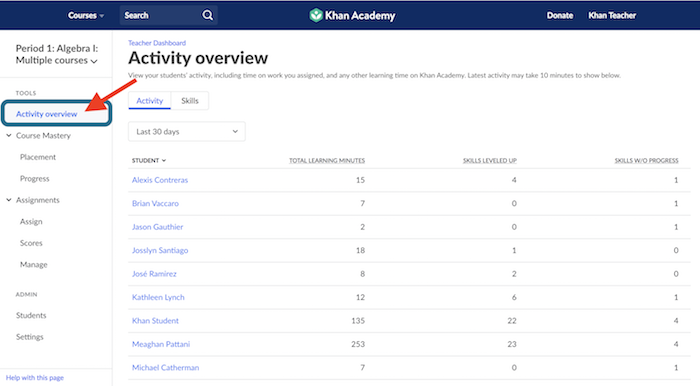Click the Teacher Dashboard breadcrumb link
This screenshot has height=386, width=700.
point(157,43)
